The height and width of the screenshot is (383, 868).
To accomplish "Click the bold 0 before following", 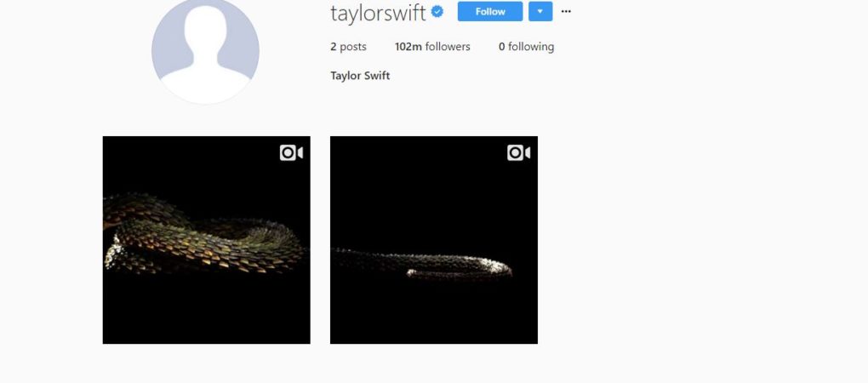I will click(x=501, y=47).
